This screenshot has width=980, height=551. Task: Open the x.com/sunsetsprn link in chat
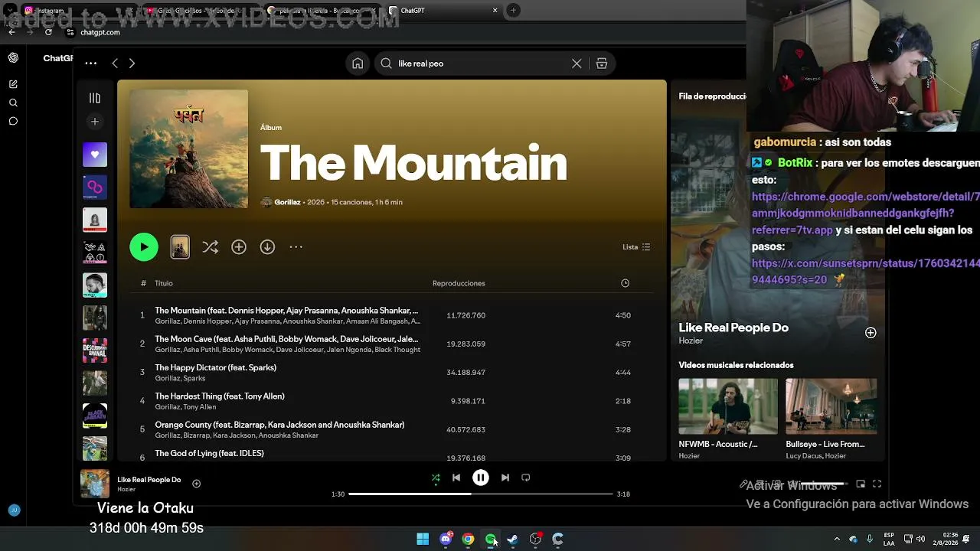tap(866, 271)
